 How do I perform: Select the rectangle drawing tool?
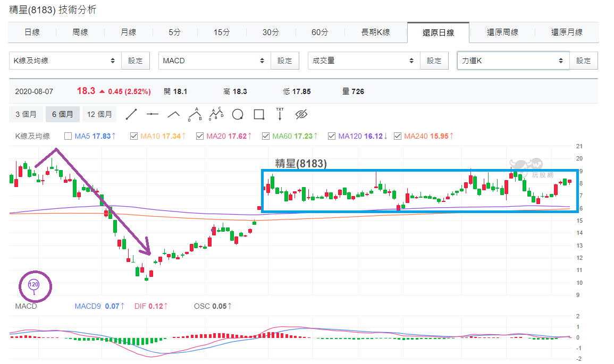259,114
